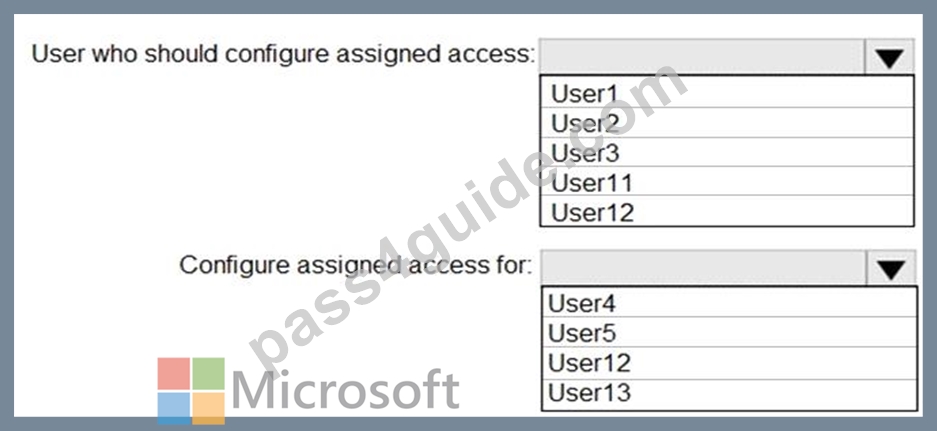Select User1 from the first list

(x=727, y=93)
